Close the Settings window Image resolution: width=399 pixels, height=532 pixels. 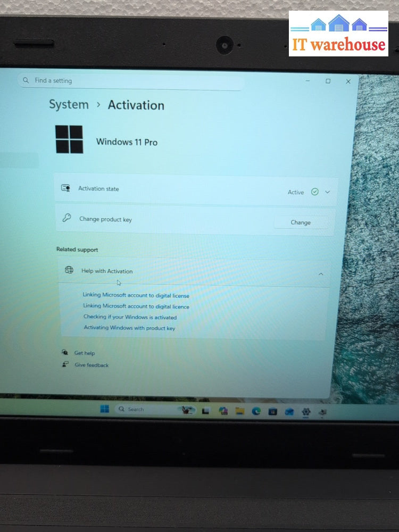348,81
